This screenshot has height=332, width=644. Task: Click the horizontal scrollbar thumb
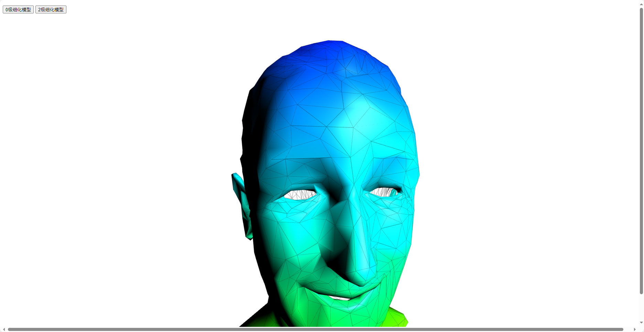point(320,329)
